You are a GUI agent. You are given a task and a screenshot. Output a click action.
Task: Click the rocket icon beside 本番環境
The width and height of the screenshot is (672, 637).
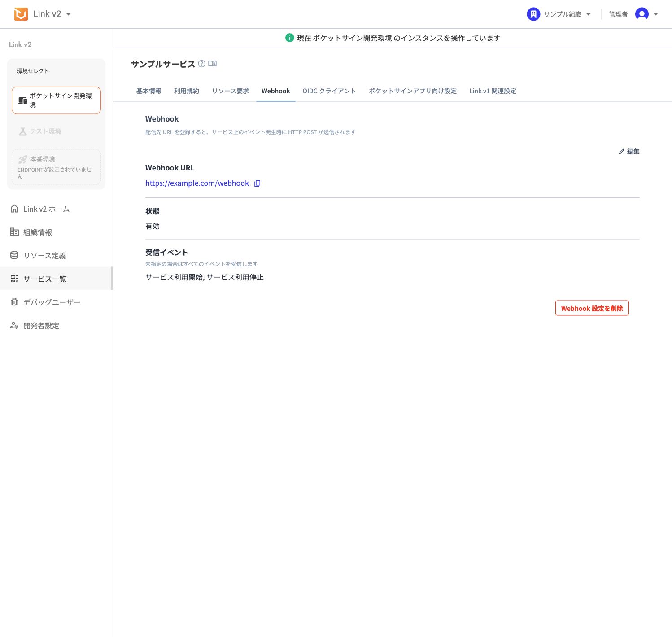coord(23,159)
